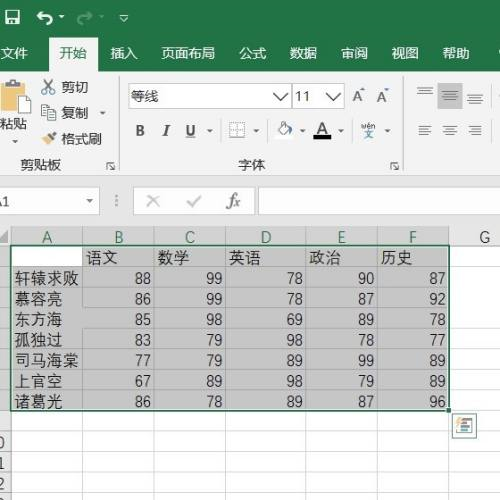Click the font color A button
This screenshot has width=500, height=500.
pos(322,130)
